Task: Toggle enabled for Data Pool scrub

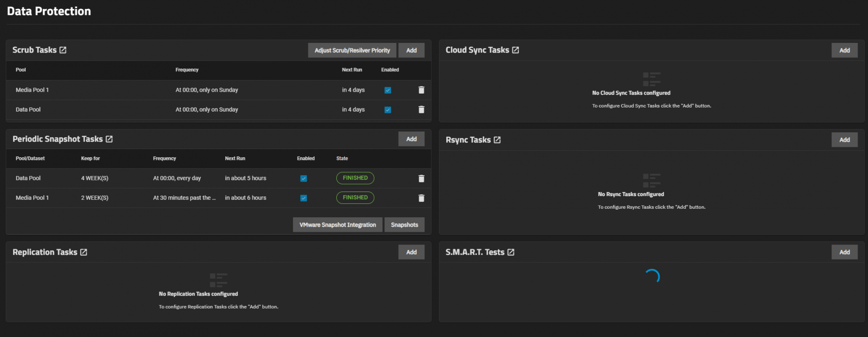Action: [x=387, y=110]
